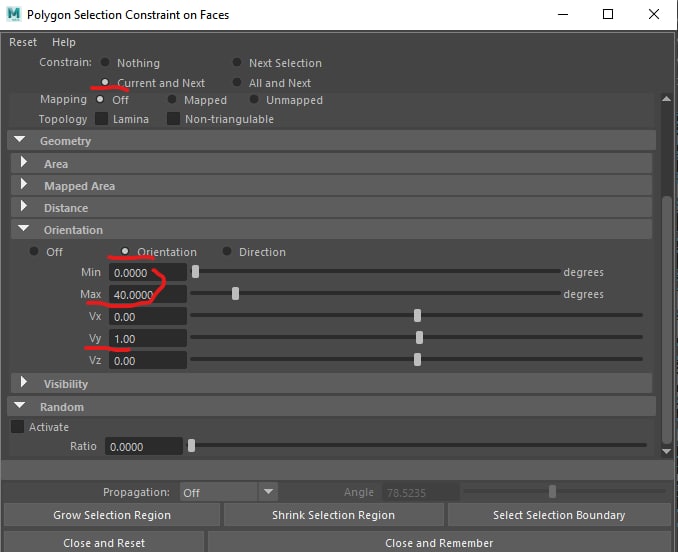
Task: Click the Maya application icon in title bar
Action: point(14,14)
